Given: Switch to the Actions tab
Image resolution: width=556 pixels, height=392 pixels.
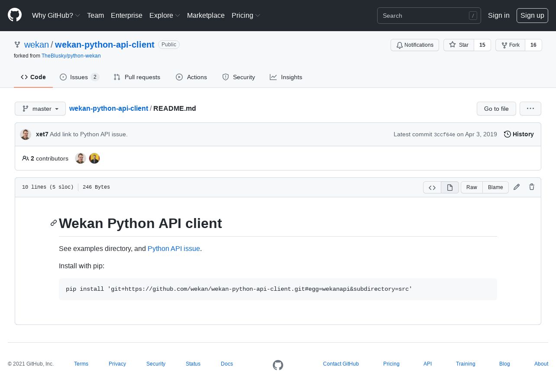Looking at the screenshot, I should coord(191,77).
